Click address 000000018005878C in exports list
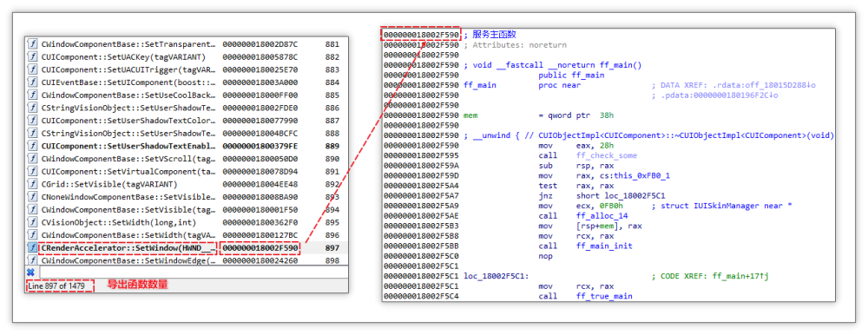Viewport: 868px width, 335px height. click(260, 57)
